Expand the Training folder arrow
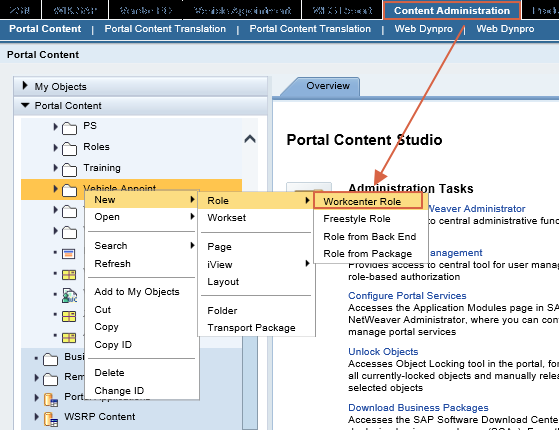 [x=55, y=168]
